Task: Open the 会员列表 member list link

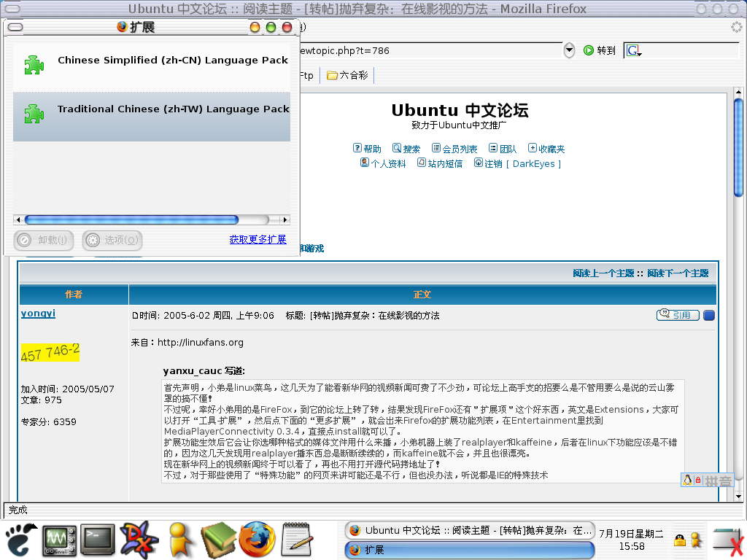Action: click(x=454, y=149)
